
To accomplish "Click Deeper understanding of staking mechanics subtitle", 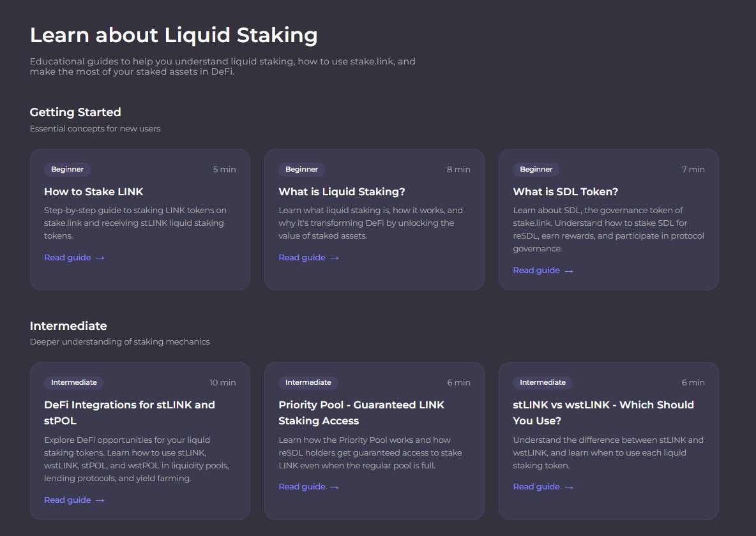I will click(119, 342).
